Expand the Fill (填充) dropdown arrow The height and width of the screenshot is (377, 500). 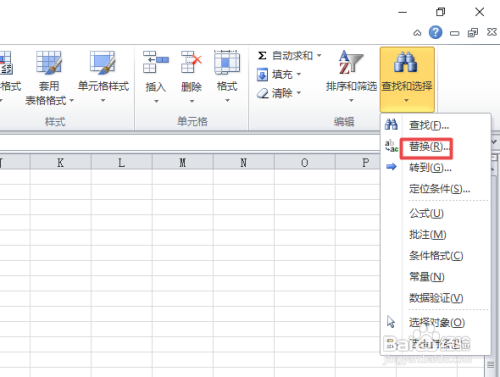[x=299, y=74]
